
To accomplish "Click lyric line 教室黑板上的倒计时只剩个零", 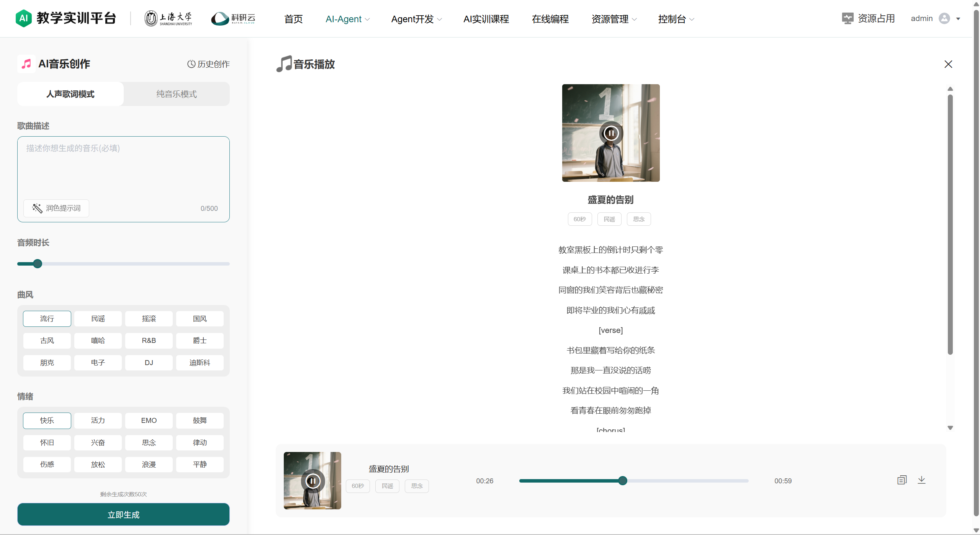I will 610,250.
